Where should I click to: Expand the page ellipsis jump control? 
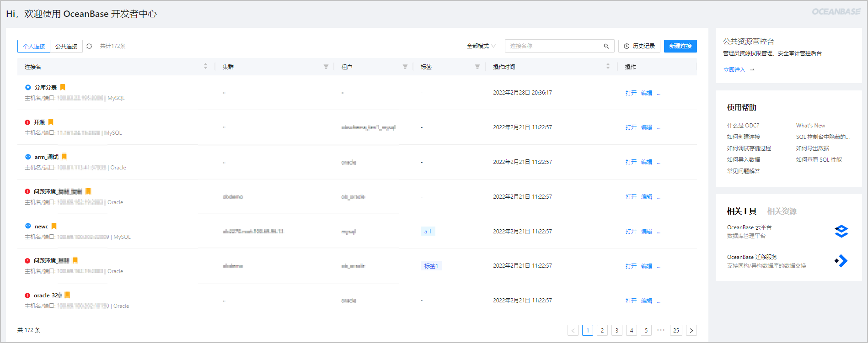(x=661, y=330)
